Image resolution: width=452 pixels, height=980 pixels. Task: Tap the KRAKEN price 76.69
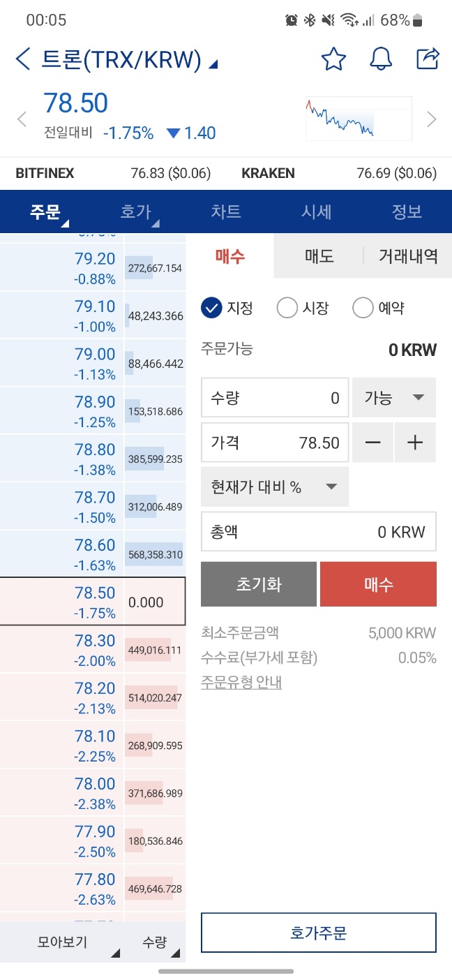pos(396,173)
